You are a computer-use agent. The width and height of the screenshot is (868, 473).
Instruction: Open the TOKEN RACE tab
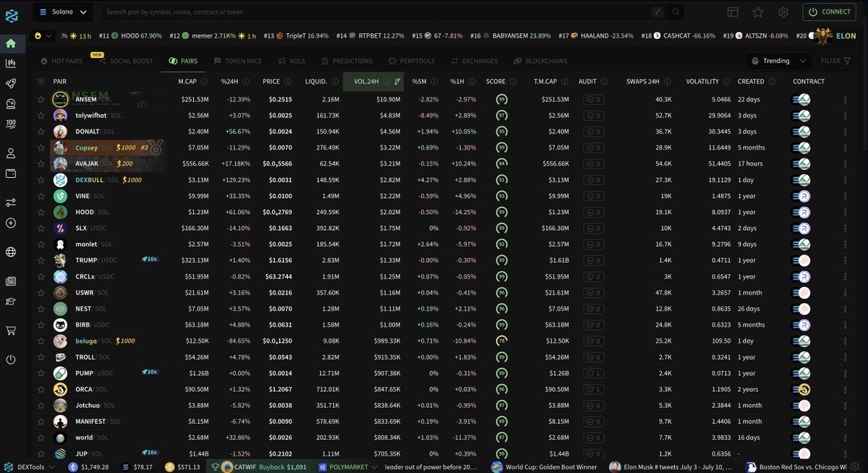pyautogui.click(x=237, y=61)
